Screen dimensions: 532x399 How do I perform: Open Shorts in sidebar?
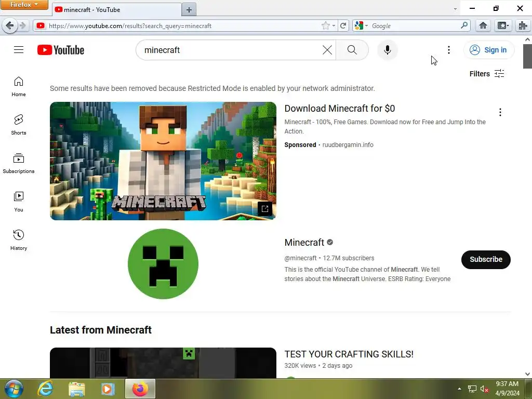pyautogui.click(x=19, y=125)
